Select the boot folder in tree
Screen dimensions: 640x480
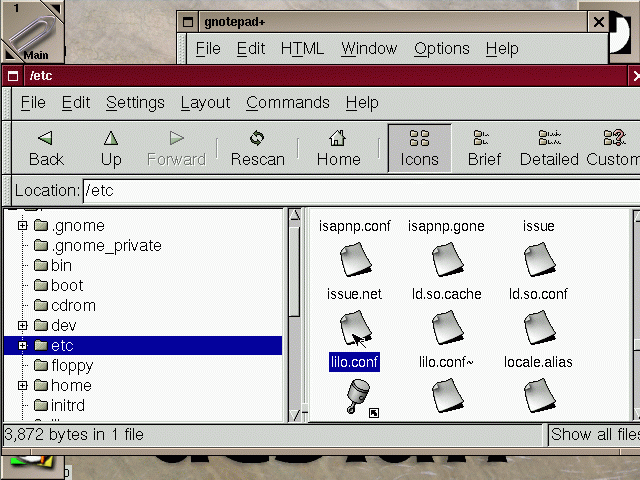[x=66, y=286]
